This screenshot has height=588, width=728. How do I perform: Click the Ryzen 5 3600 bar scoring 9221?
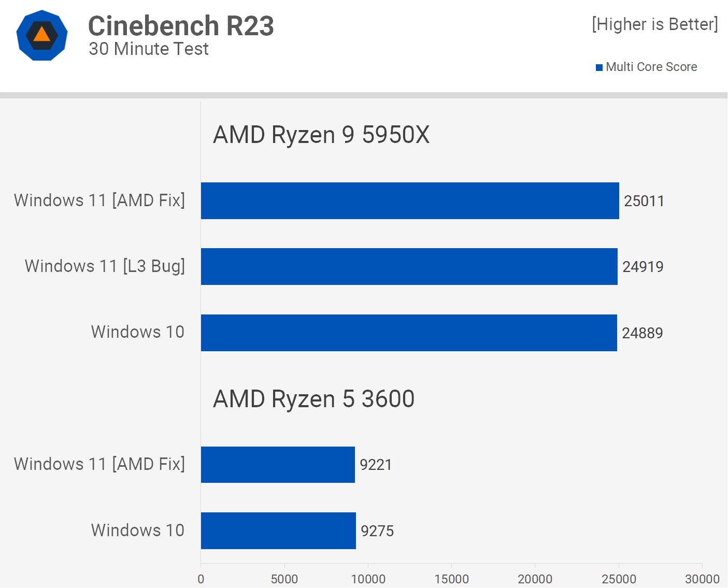(278, 465)
